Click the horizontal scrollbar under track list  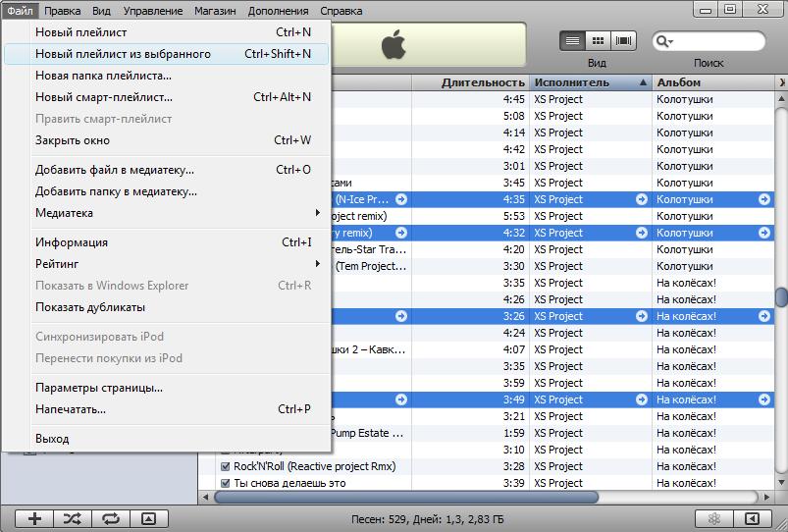(x=491, y=497)
